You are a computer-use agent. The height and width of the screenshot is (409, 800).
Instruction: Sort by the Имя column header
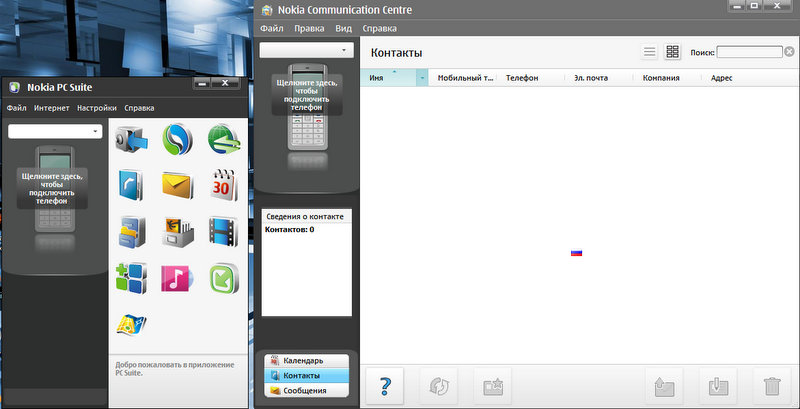pyautogui.click(x=388, y=78)
